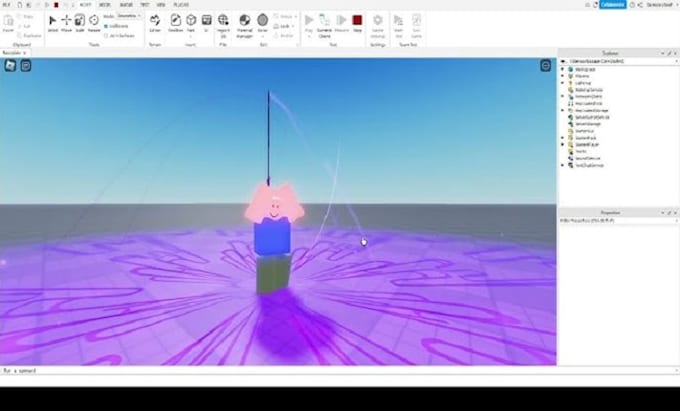Click the Duplicate button in Clipboard

30,36
